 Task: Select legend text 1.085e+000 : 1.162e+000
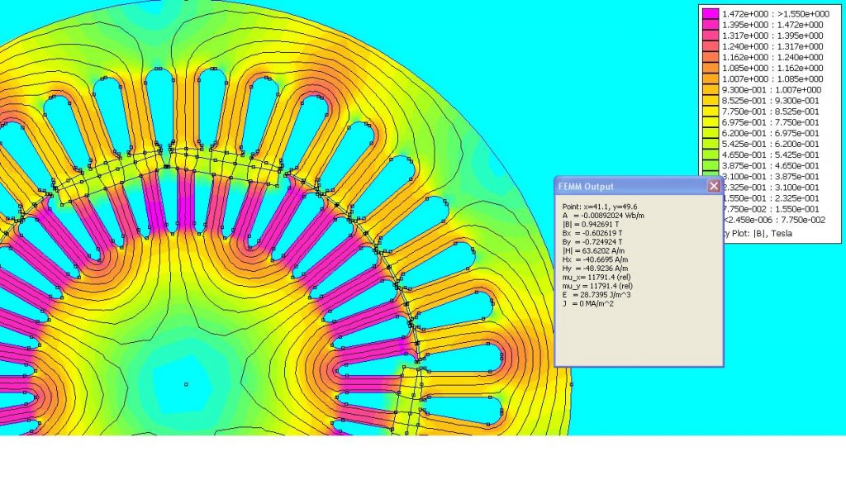pyautogui.click(x=772, y=68)
